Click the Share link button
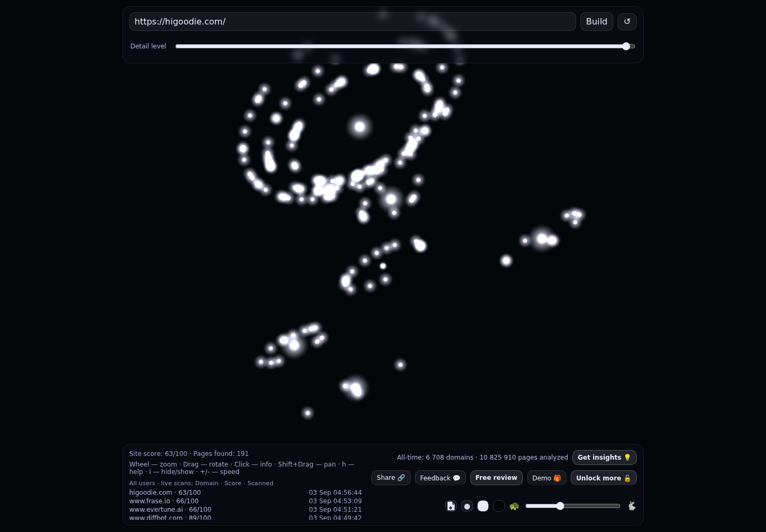The image size is (766, 532). coord(391,478)
